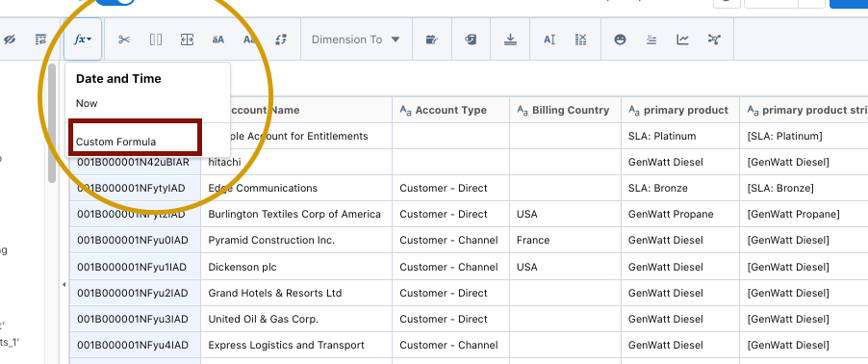Click the line chart predict icon
The image size is (868, 364).
click(682, 39)
